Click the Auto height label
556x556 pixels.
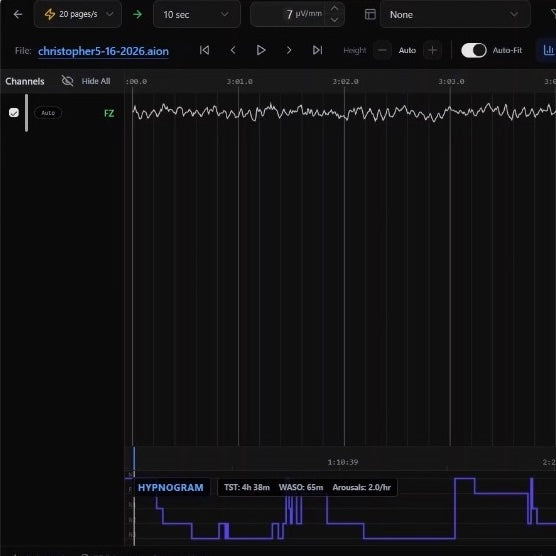pyautogui.click(x=407, y=50)
